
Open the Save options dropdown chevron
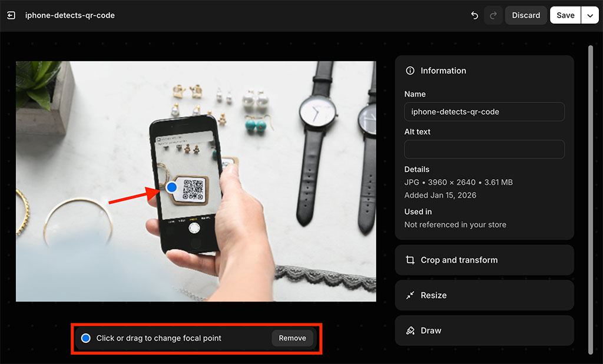[591, 15]
